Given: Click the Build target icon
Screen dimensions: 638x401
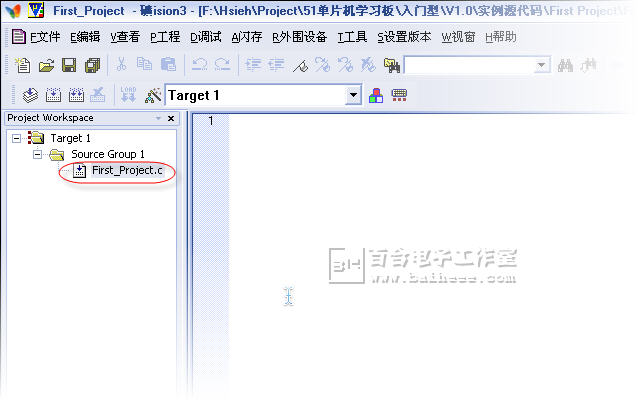Looking at the screenshot, I should click(x=53, y=95).
